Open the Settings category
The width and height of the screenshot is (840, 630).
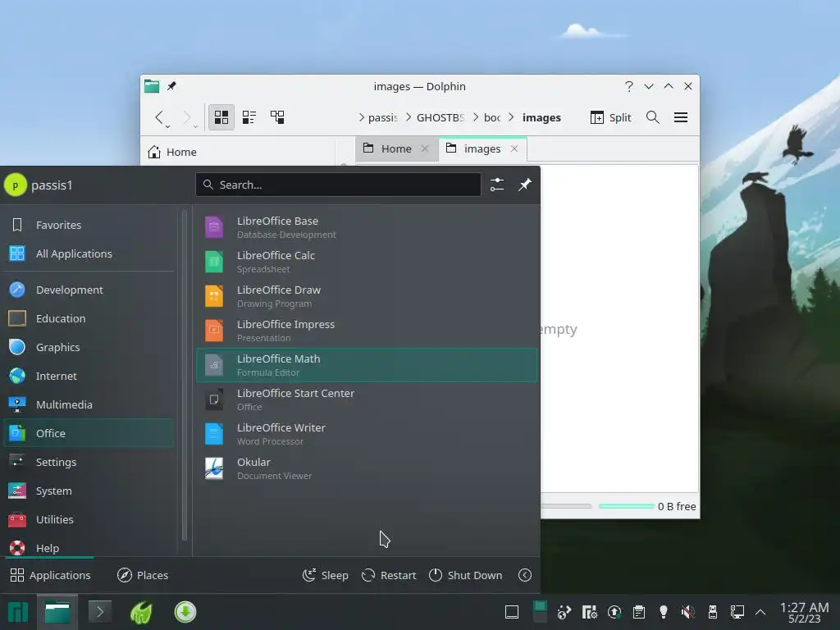coord(89,462)
